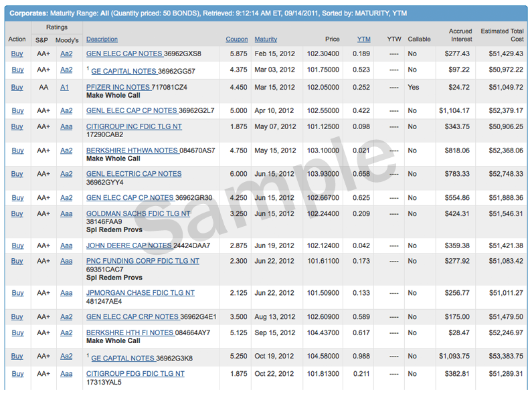
Task: Sort bonds by Coupon column header
Action: point(237,39)
